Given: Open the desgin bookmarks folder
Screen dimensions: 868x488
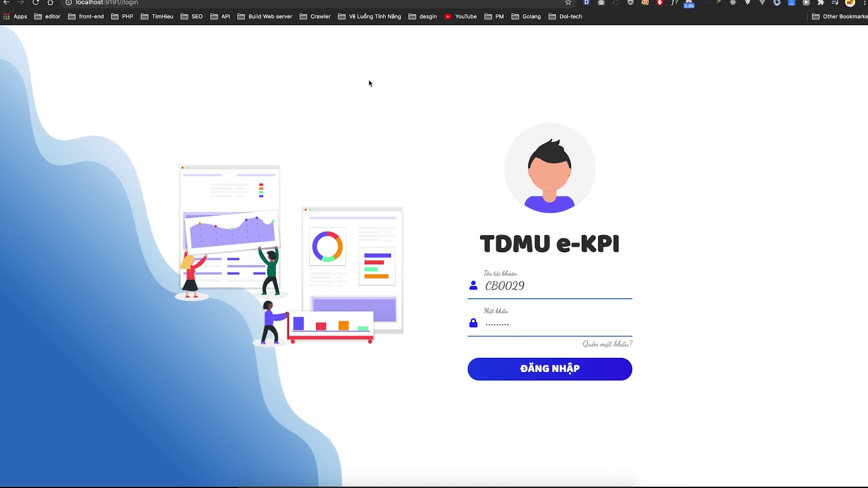Looking at the screenshot, I should pyautogui.click(x=423, y=16).
